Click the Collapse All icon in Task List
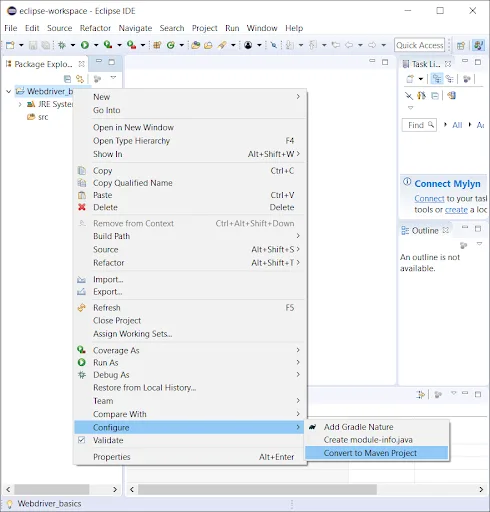This screenshot has height=512, width=490. click(x=435, y=96)
